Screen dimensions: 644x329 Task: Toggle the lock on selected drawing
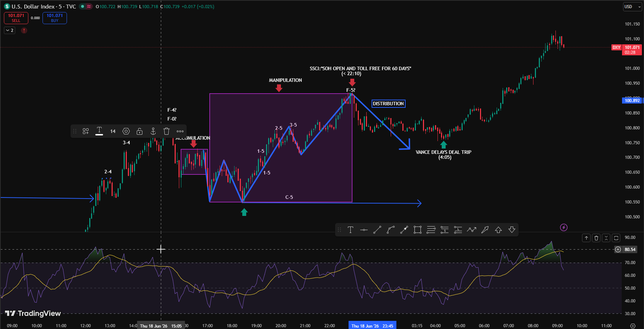click(140, 131)
